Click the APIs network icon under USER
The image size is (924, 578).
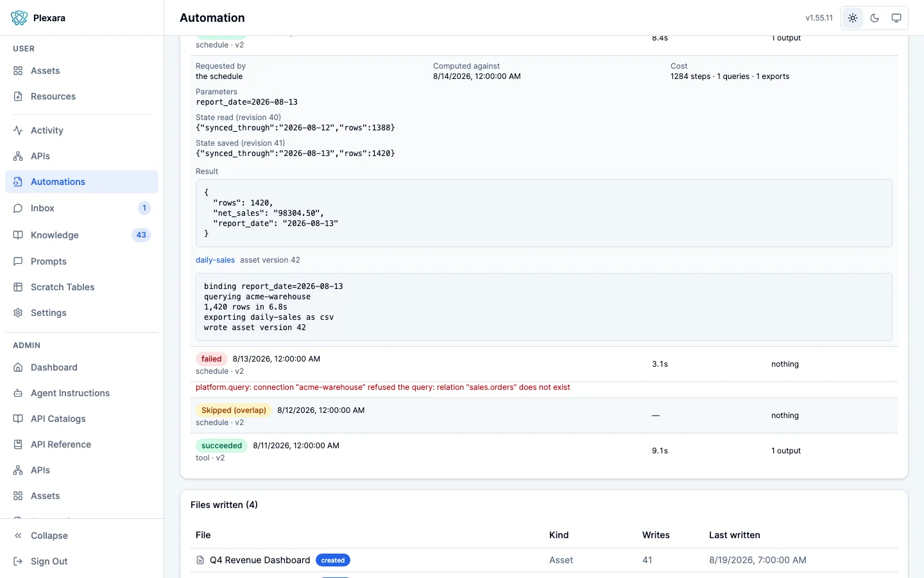(x=18, y=156)
